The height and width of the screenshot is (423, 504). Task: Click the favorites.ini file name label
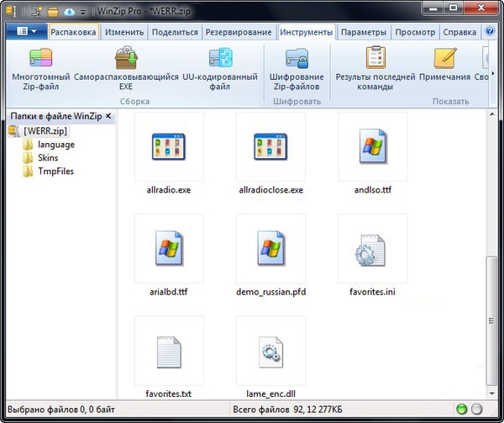pyautogui.click(x=372, y=292)
